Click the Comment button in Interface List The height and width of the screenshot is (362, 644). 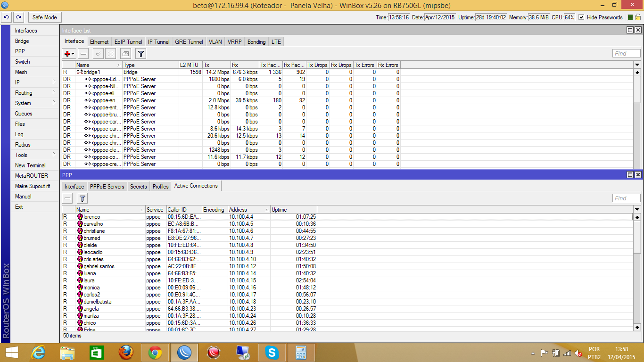125,53
